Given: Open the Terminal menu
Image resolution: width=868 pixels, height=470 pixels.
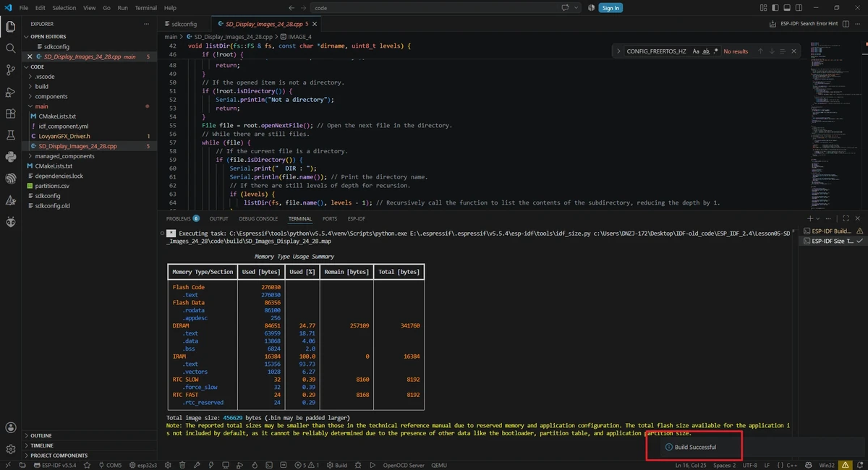Looking at the screenshot, I should (145, 8).
